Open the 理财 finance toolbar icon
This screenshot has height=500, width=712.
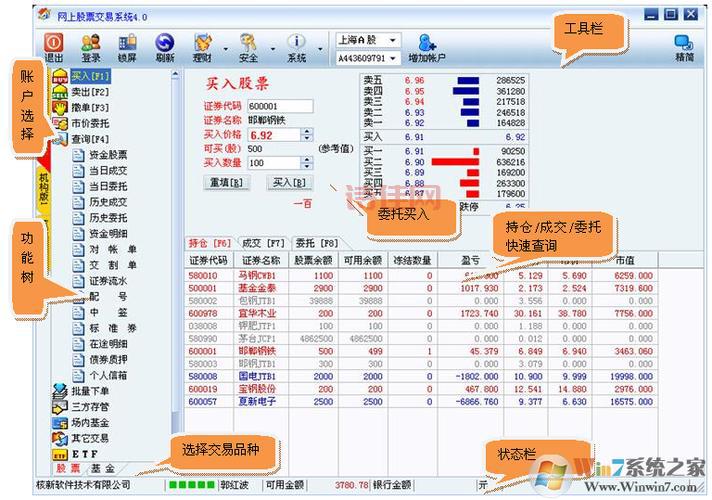(x=203, y=47)
